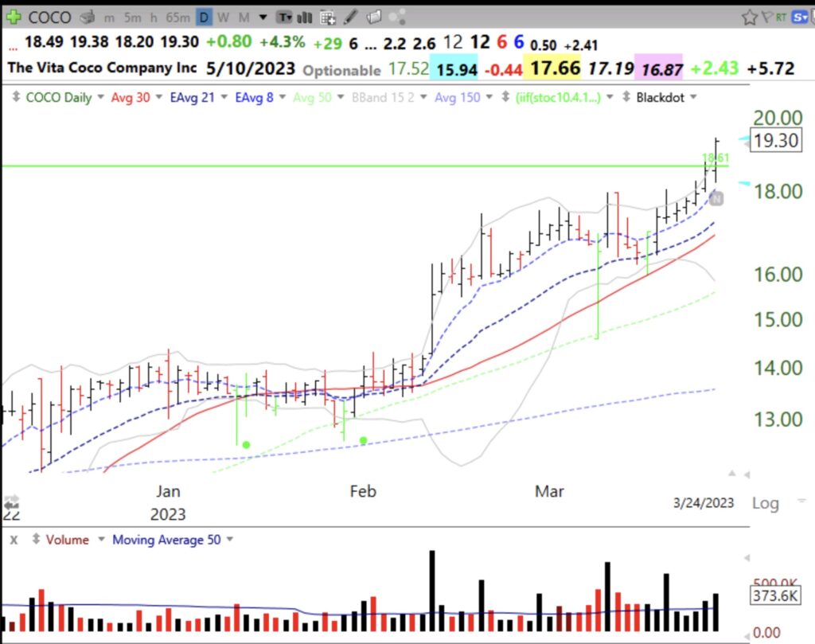Select the 65m timeframe
Screen dimensions: 815x644
click(177, 18)
